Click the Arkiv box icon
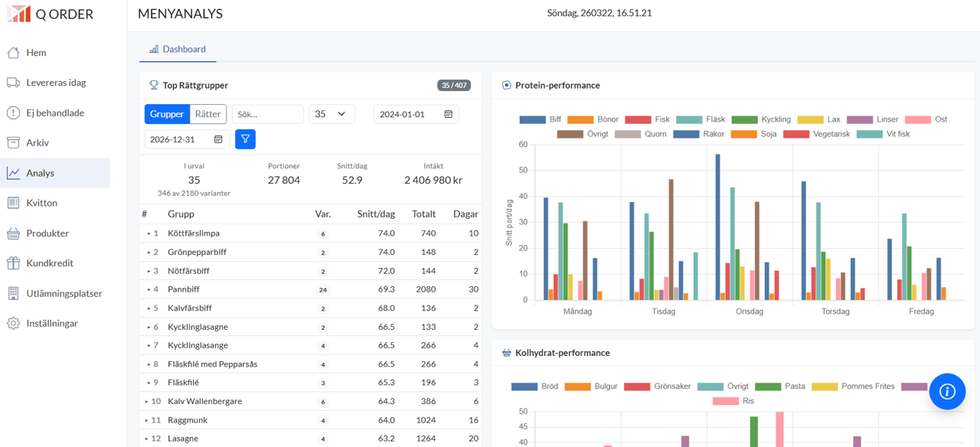980x447 pixels. tap(13, 142)
